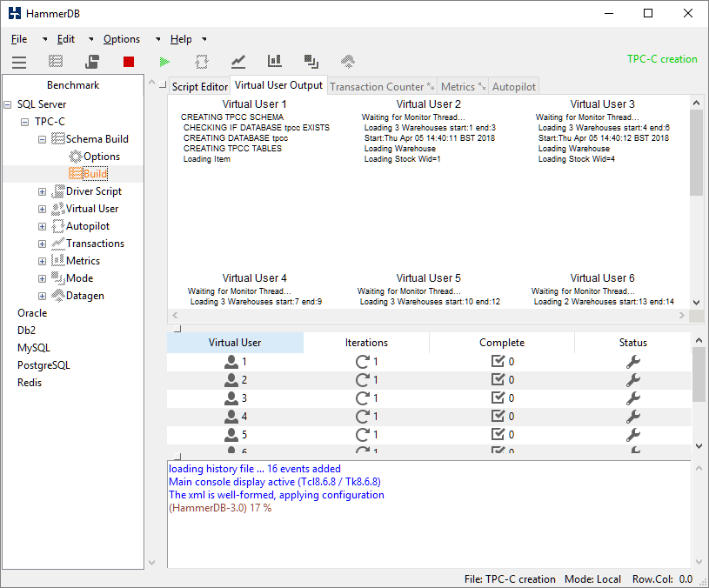Click the Datagen tree icon
709x588 pixels.
pyautogui.click(x=58, y=295)
